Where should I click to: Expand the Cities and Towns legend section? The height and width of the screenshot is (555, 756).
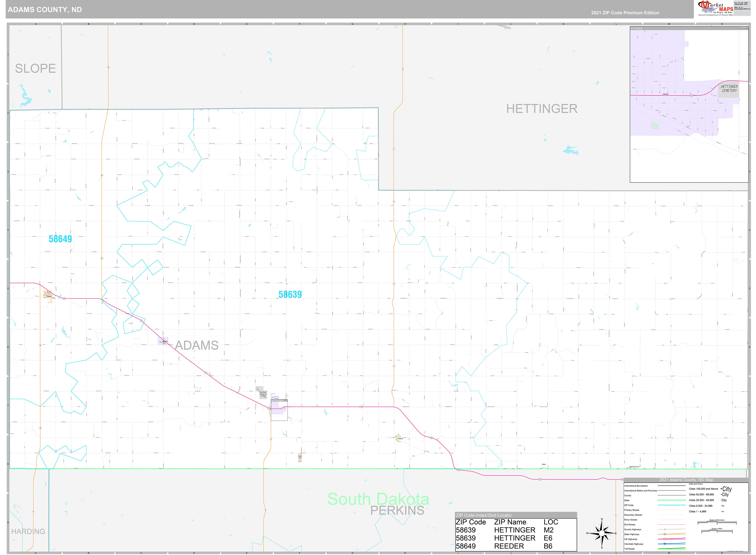[x=696, y=484]
